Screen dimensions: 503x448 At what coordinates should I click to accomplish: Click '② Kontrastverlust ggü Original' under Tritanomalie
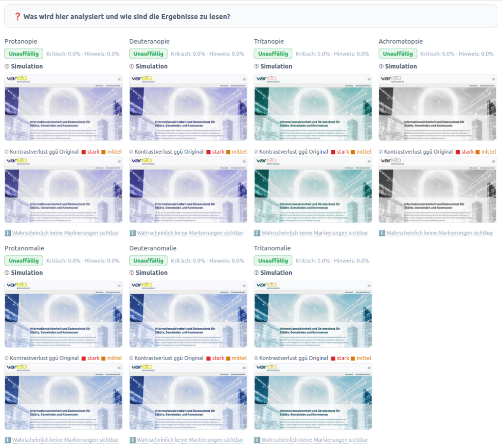291,358
